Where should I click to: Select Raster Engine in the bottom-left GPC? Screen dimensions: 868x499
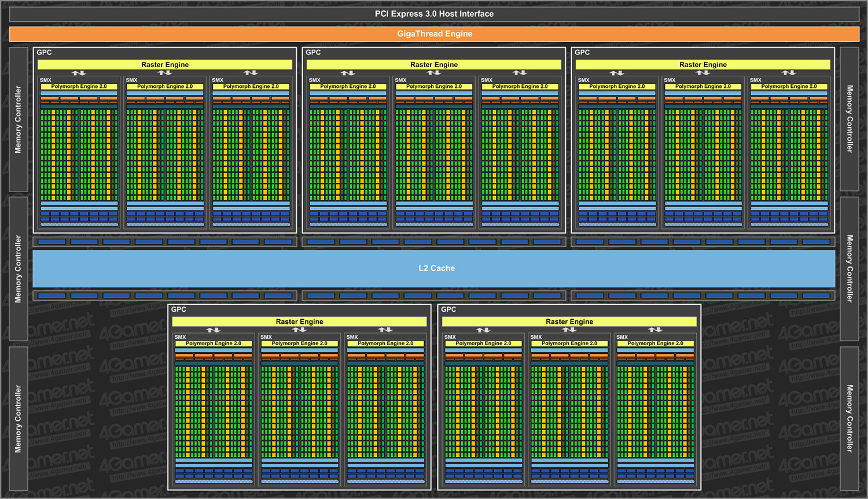299,321
